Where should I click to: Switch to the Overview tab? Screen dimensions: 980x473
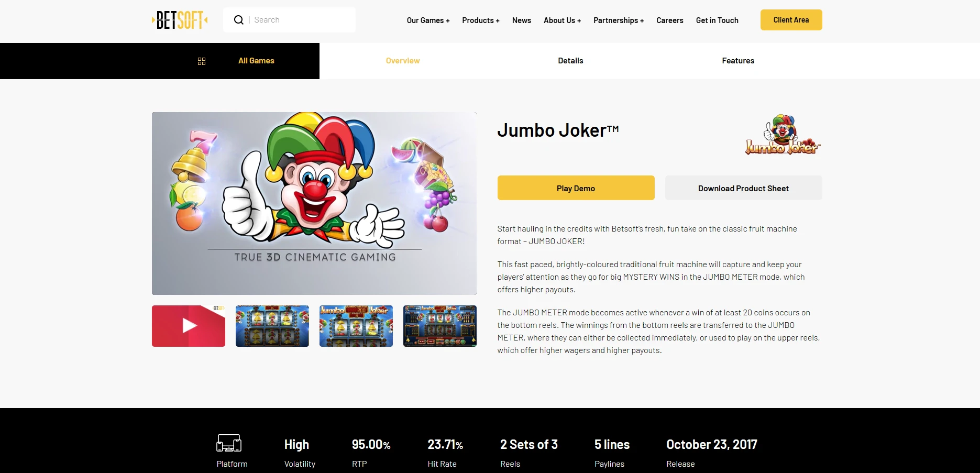pos(403,61)
